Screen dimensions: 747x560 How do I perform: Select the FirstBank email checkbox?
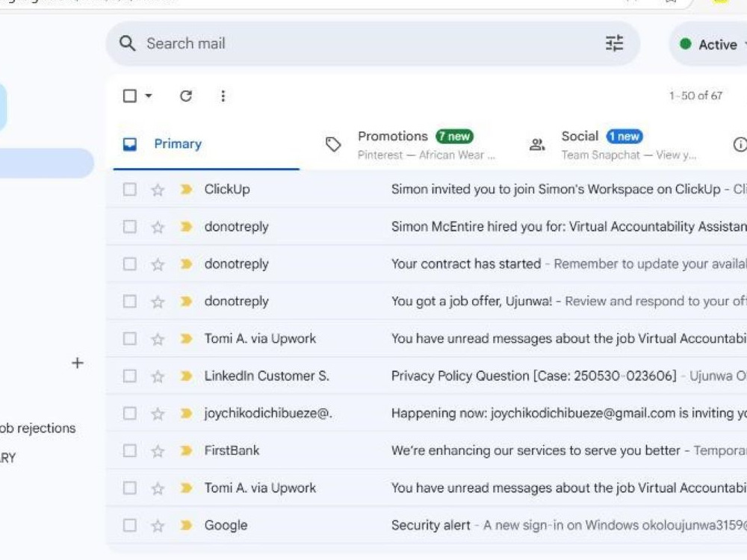129,450
